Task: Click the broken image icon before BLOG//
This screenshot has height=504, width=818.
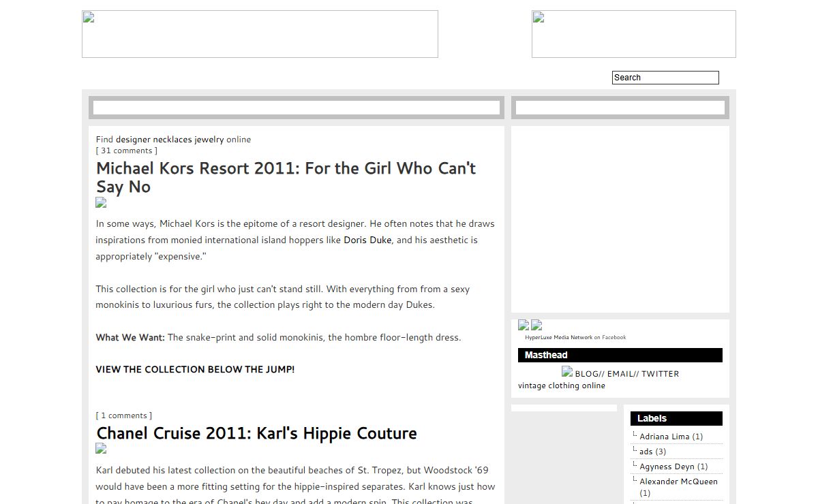Action: click(x=567, y=372)
